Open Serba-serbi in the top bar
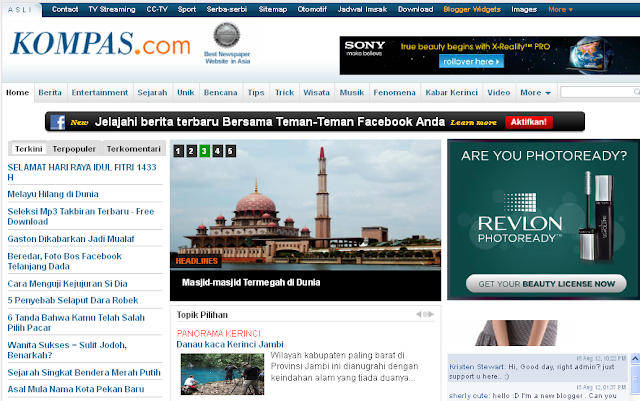The width and height of the screenshot is (640, 401). [227, 9]
